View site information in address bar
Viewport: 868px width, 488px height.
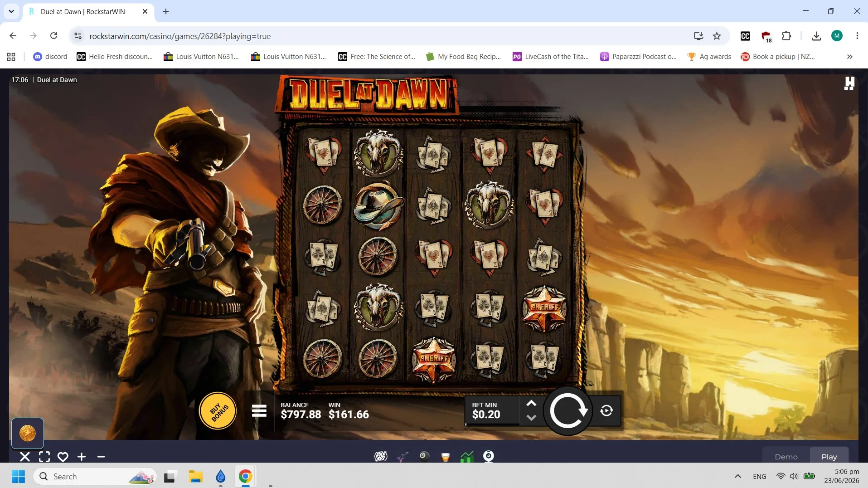click(78, 36)
